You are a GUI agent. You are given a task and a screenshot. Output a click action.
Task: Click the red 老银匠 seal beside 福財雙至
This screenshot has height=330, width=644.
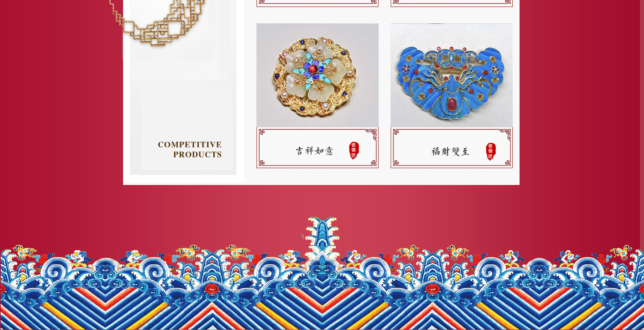tap(491, 151)
